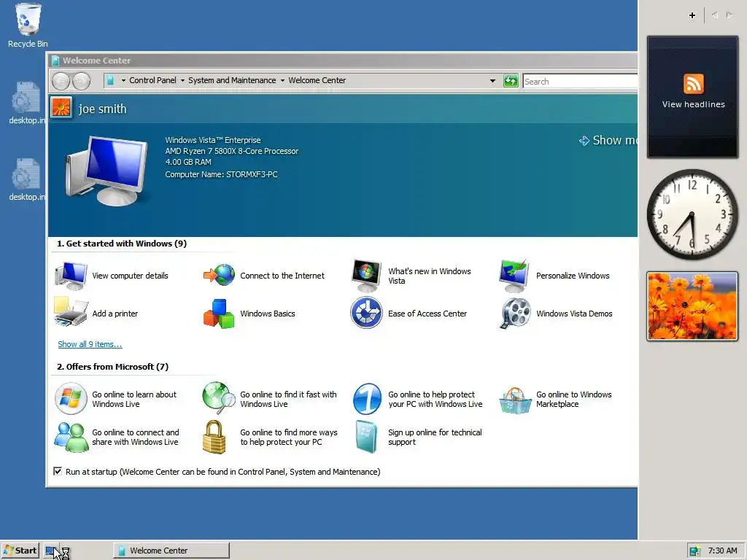This screenshot has height=560, width=747.
Task: Click the sidebar next gadgets arrow
Action: [729, 15]
